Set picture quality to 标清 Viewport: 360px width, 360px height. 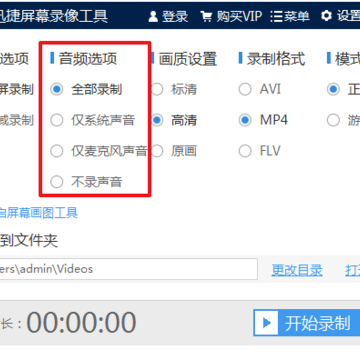pyautogui.click(x=157, y=89)
